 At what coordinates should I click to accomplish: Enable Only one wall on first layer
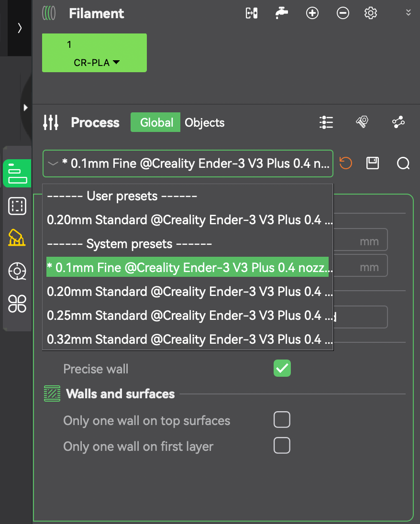click(x=282, y=446)
